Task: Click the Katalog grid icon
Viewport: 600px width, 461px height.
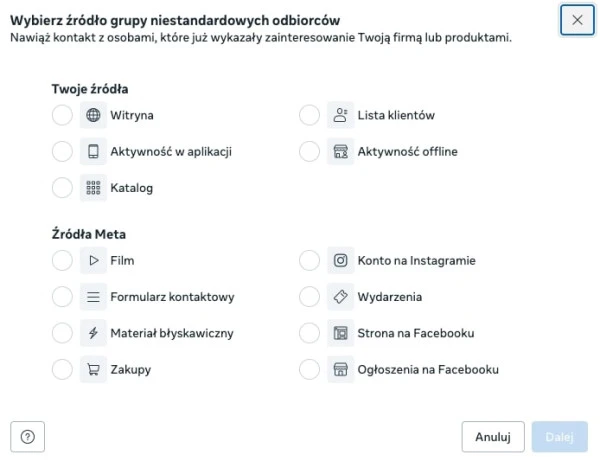Action: click(93, 188)
